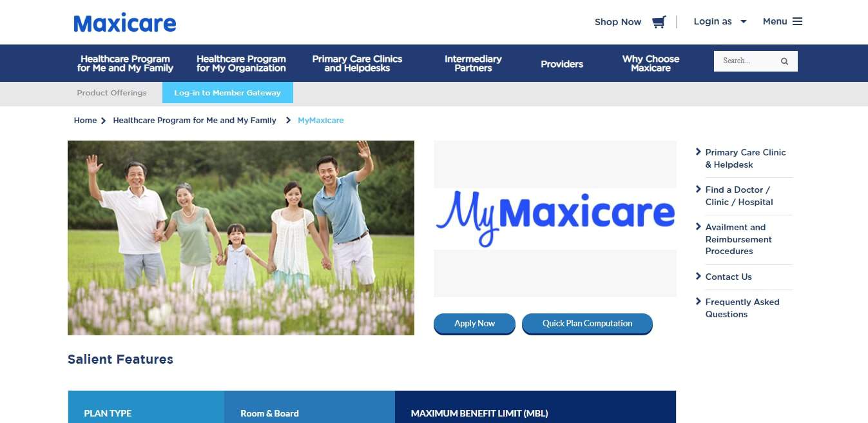Viewport: 868px width, 423px height.
Task: Click the Salient Features heading
Action: pos(121,359)
